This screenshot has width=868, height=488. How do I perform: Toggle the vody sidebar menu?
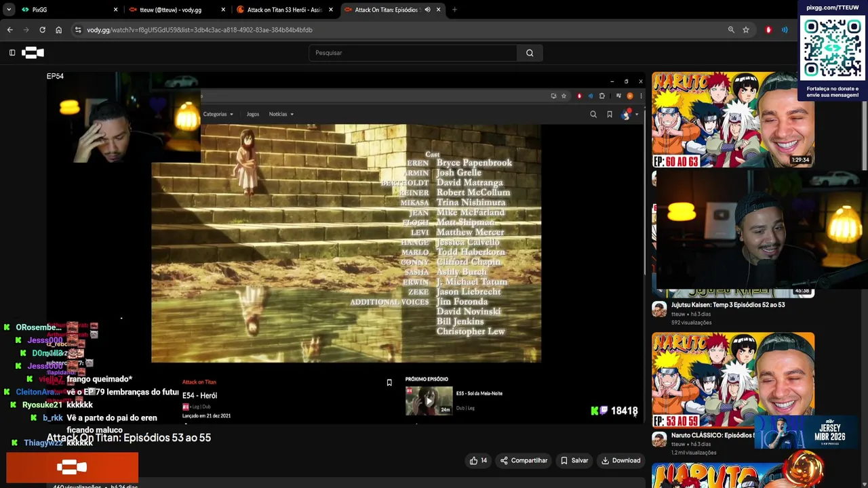pyautogui.click(x=12, y=52)
